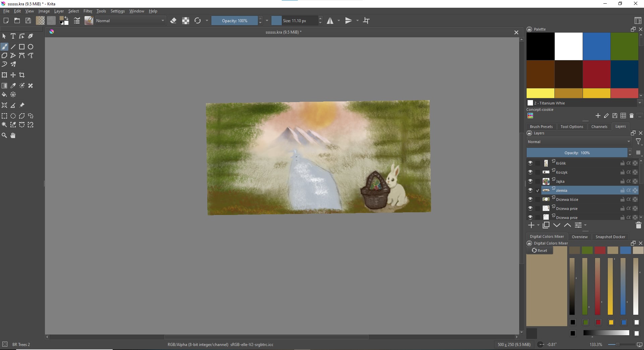Screen dimensions: 644x350
Task: Expand the layer blending mode dropdown
Action: (x=579, y=142)
